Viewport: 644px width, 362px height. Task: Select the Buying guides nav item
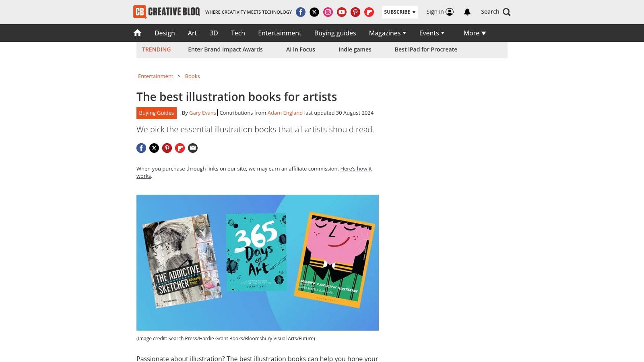pyautogui.click(x=335, y=33)
